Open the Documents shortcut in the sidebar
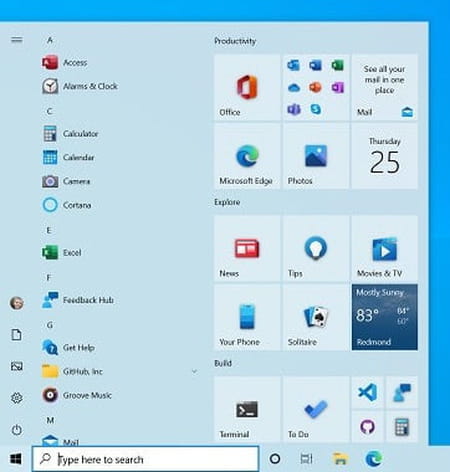The height and width of the screenshot is (472, 450). coord(17,334)
